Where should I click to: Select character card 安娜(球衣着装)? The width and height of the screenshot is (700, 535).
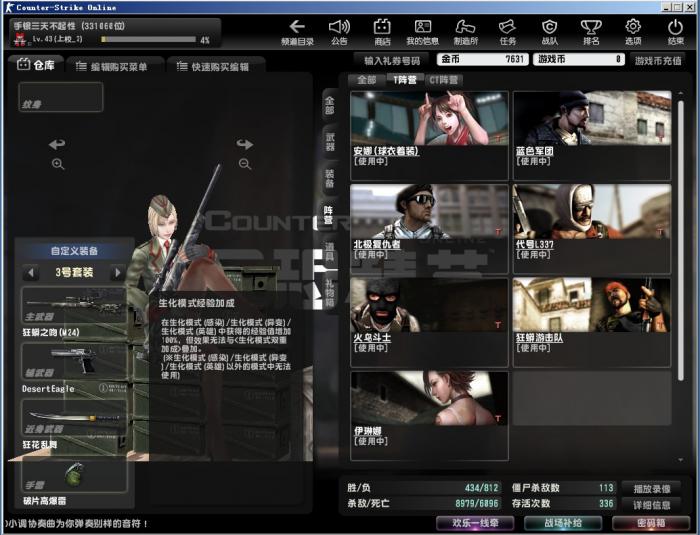(429, 136)
